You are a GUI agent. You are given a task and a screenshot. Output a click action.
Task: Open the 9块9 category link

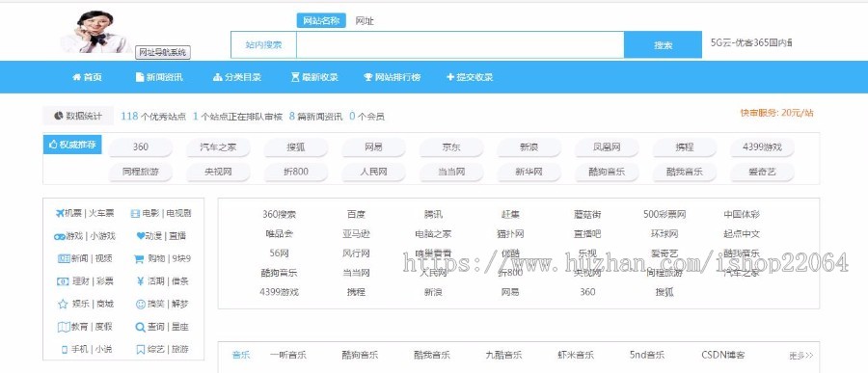[x=180, y=258]
